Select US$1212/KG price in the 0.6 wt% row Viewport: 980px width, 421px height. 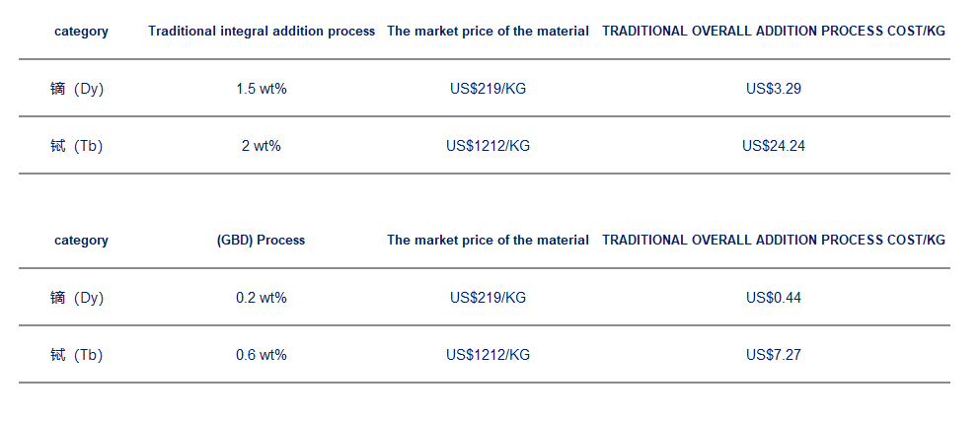488,355
